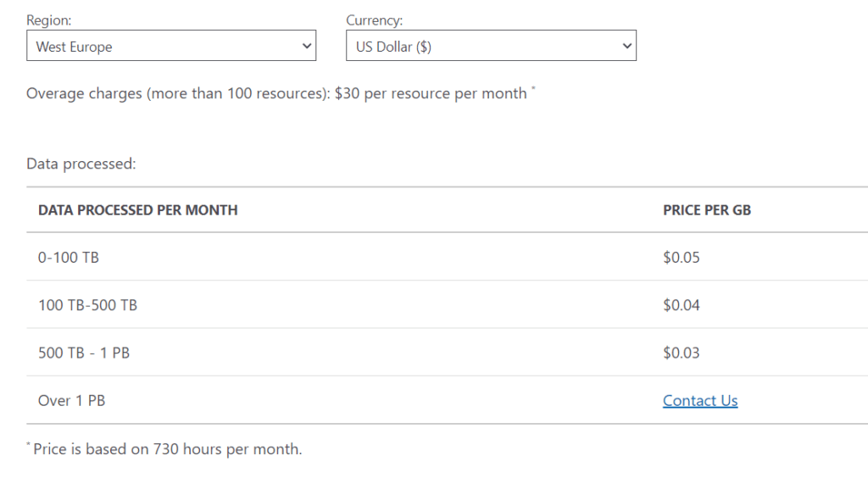The width and height of the screenshot is (868, 484).
Task: Click the Overage charges description text
Action: [277, 93]
